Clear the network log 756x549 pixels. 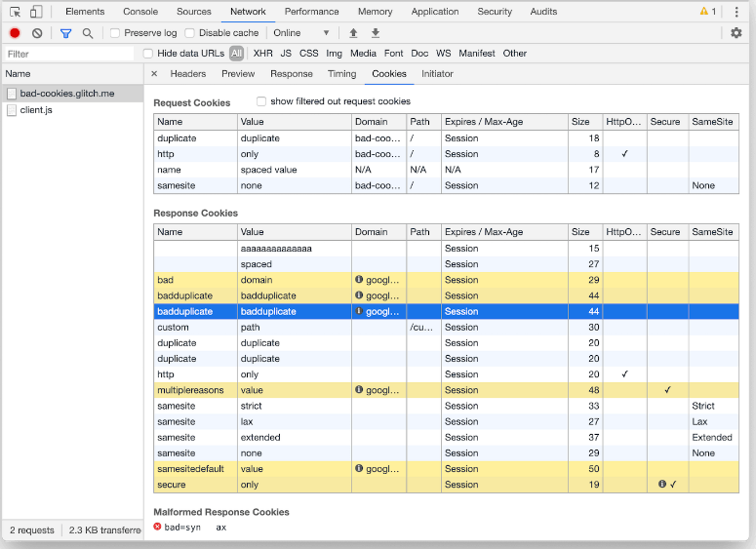point(37,33)
